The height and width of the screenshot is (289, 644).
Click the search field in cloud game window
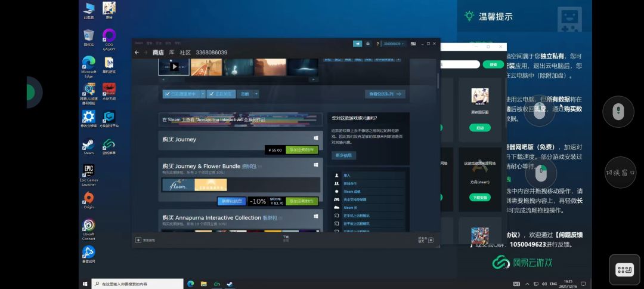(x=460, y=64)
